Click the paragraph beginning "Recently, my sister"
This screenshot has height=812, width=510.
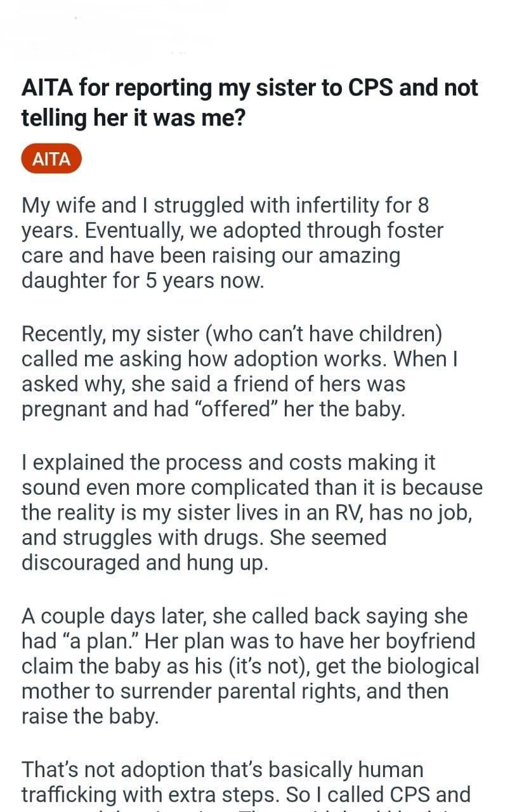tap(241, 371)
